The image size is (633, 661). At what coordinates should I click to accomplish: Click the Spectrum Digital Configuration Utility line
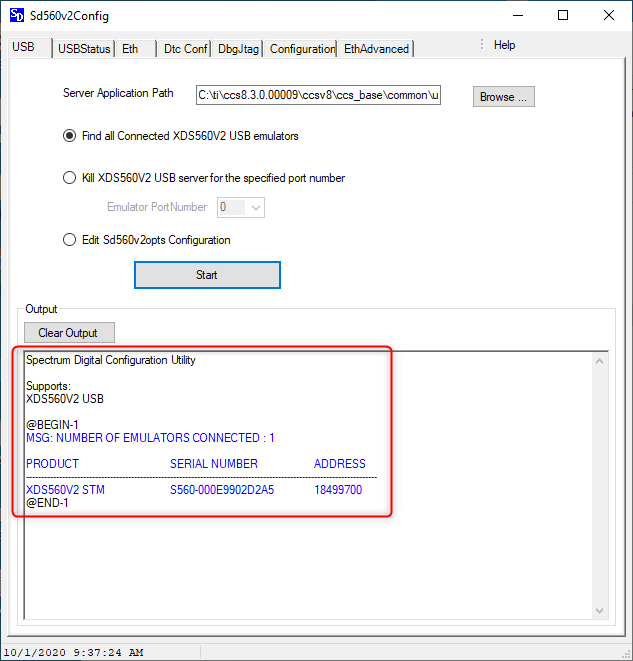(111, 360)
